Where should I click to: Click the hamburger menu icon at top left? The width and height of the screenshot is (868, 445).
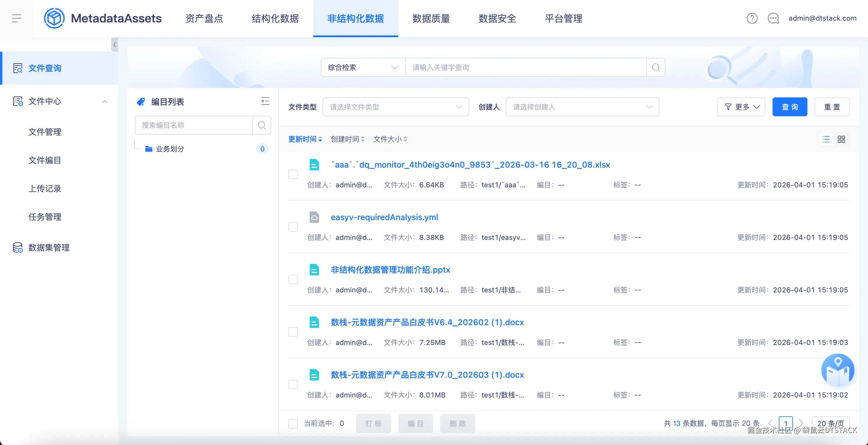point(16,18)
